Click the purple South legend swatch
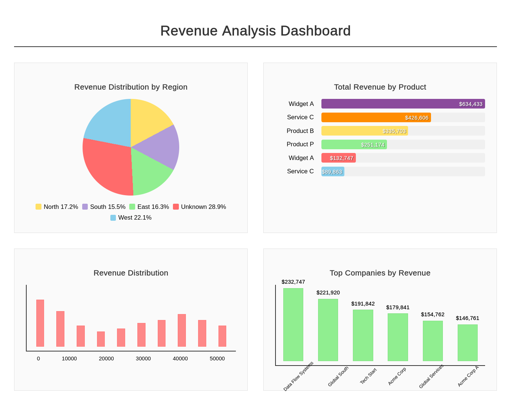Viewport: 511px width, 420px height. [85, 207]
